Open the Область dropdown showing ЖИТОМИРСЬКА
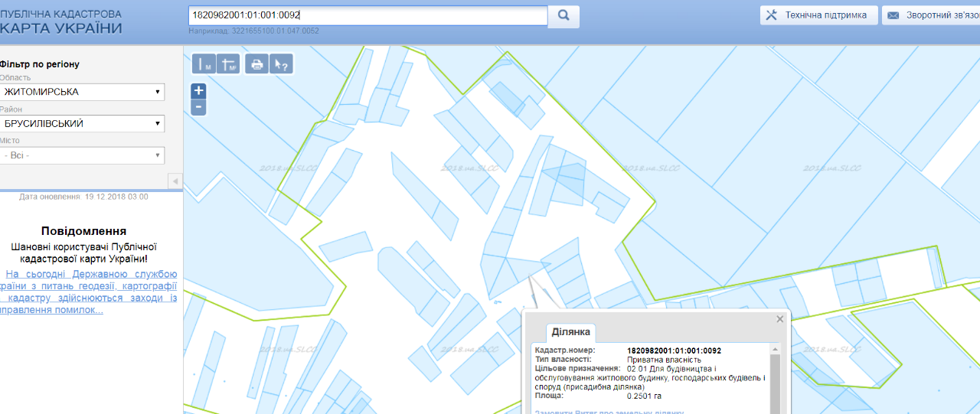 (82, 92)
